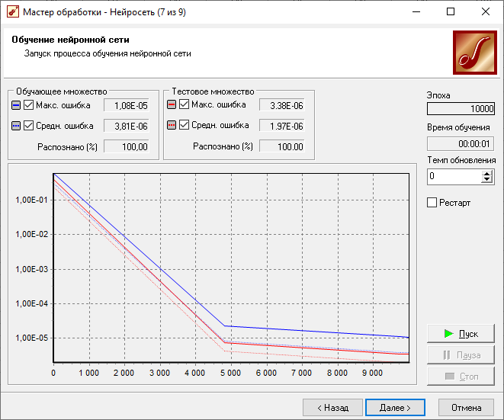This screenshot has height=420, width=504.
Task: Click the app icon in title bar
Action: click(12, 12)
